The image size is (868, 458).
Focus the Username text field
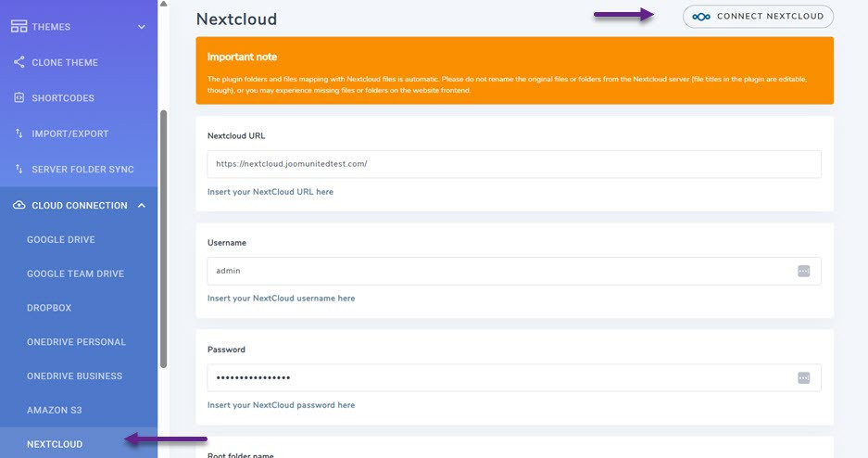click(500, 271)
